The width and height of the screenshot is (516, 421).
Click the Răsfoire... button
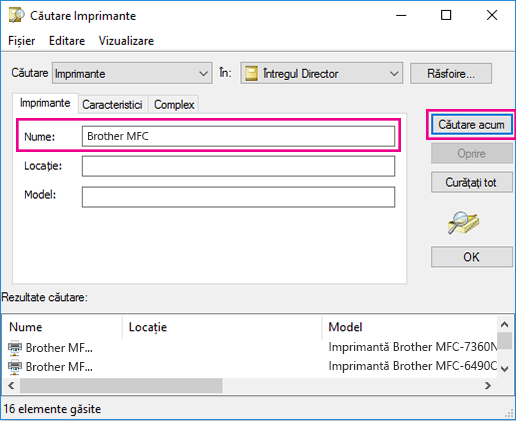451,73
